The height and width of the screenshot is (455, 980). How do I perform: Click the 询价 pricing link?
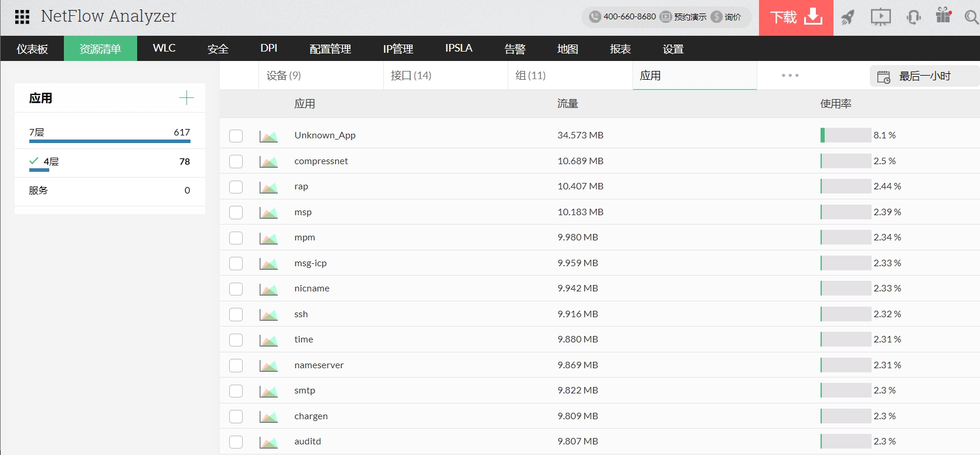pyautogui.click(x=726, y=17)
